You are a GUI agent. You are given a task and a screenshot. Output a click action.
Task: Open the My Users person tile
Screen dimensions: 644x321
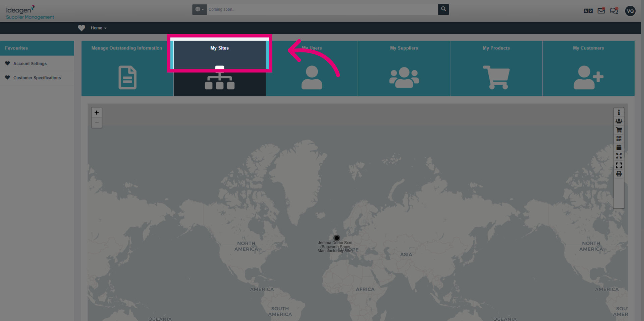[x=312, y=68]
